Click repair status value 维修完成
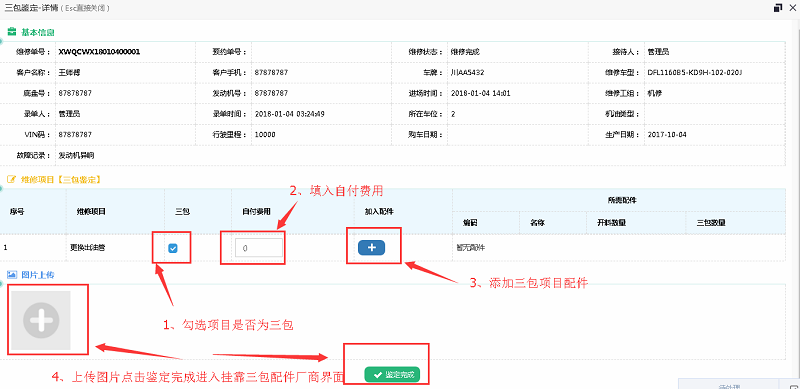This screenshot has width=800, height=389. point(465,52)
